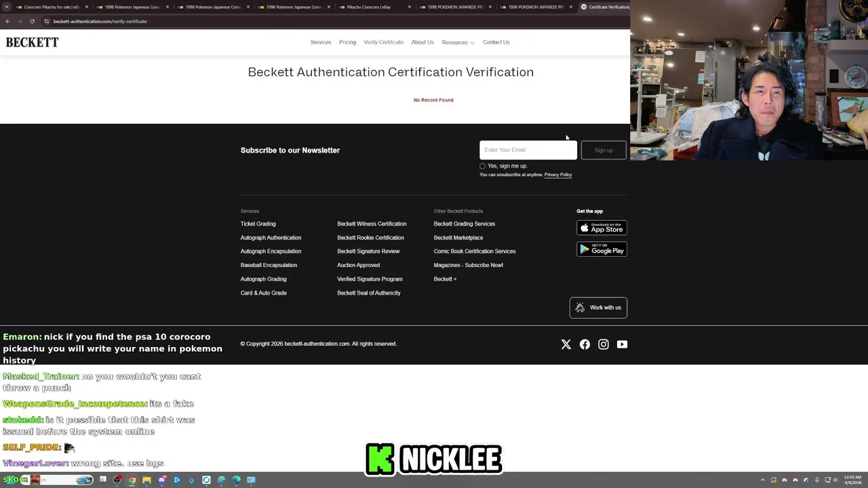
Task: Open the Beckett Rookie Certification link
Action: pos(370,238)
